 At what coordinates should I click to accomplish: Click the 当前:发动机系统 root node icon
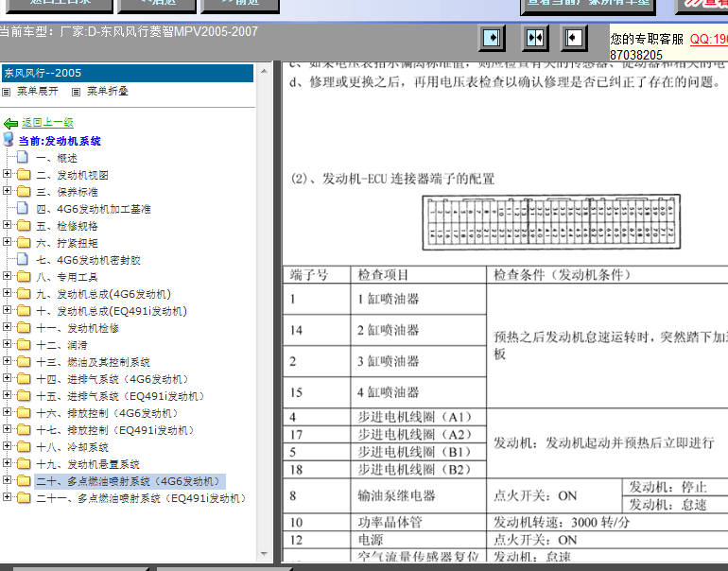tap(9, 140)
